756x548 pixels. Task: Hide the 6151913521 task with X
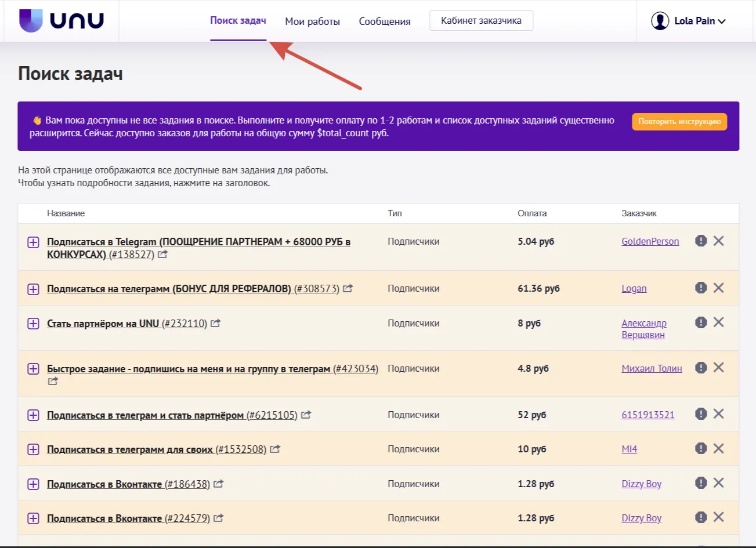pyautogui.click(x=718, y=413)
